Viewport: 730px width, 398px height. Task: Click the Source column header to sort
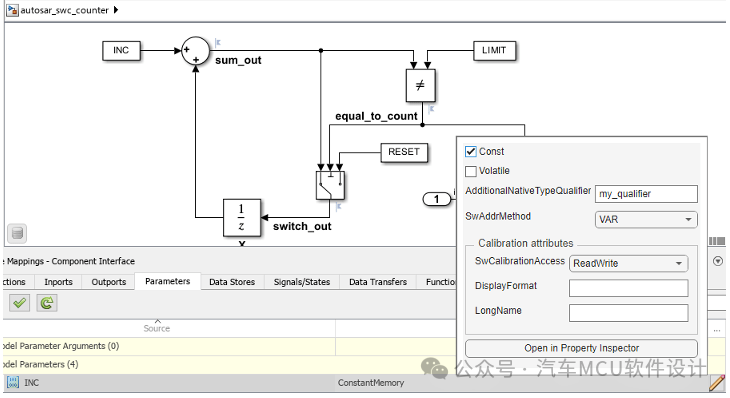point(157,328)
